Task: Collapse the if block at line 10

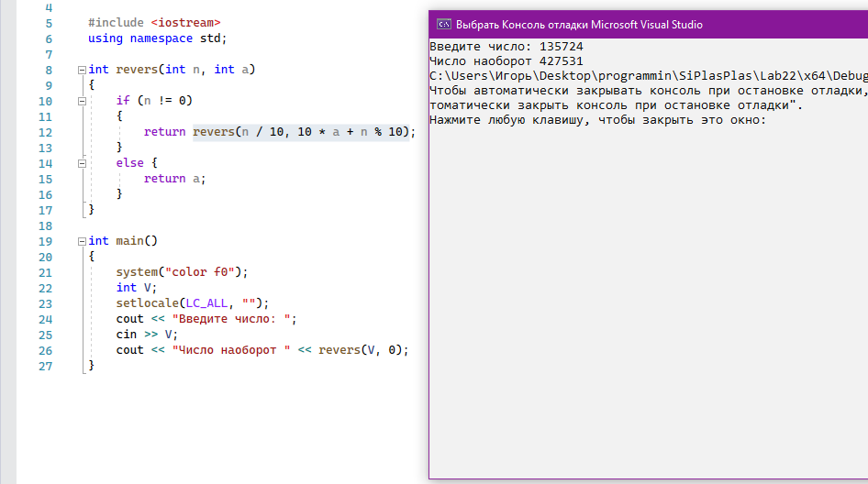Action: [x=82, y=101]
